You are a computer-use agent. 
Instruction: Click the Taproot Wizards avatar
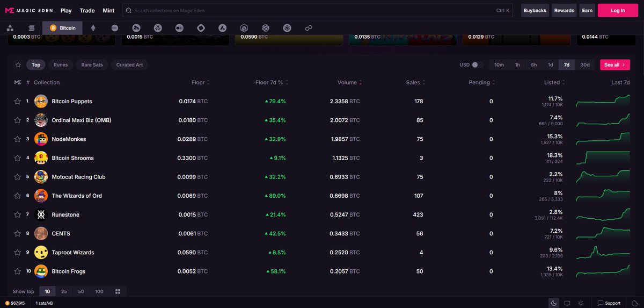click(41, 252)
